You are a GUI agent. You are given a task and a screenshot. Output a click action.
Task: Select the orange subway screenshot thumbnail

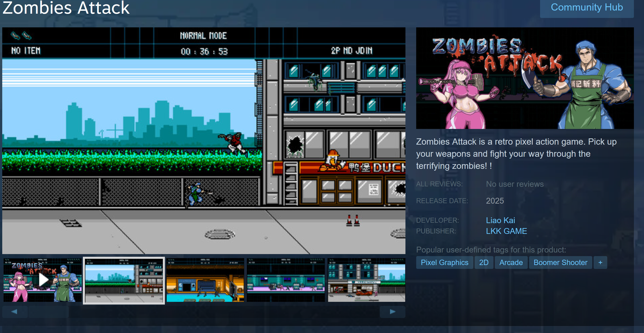click(205, 280)
